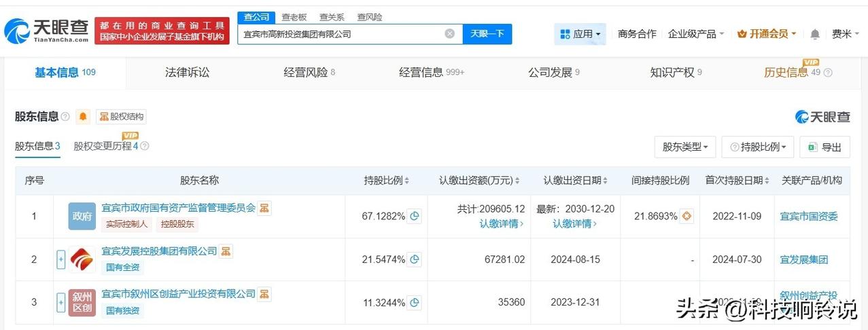Click the 天眼一下 search button

click(x=487, y=34)
